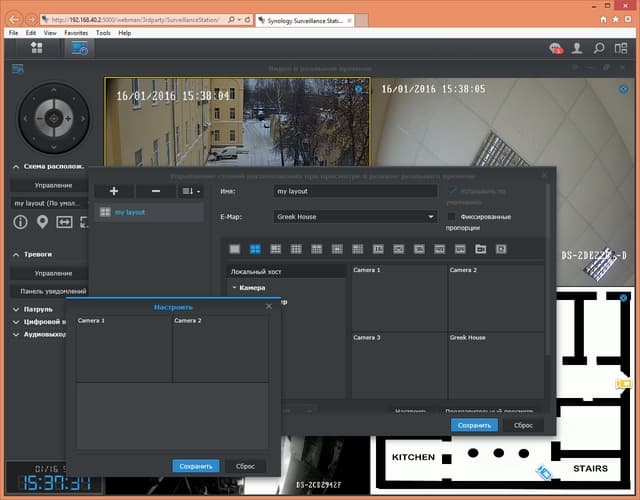Click Сброс in the layout management dialog

522,425
